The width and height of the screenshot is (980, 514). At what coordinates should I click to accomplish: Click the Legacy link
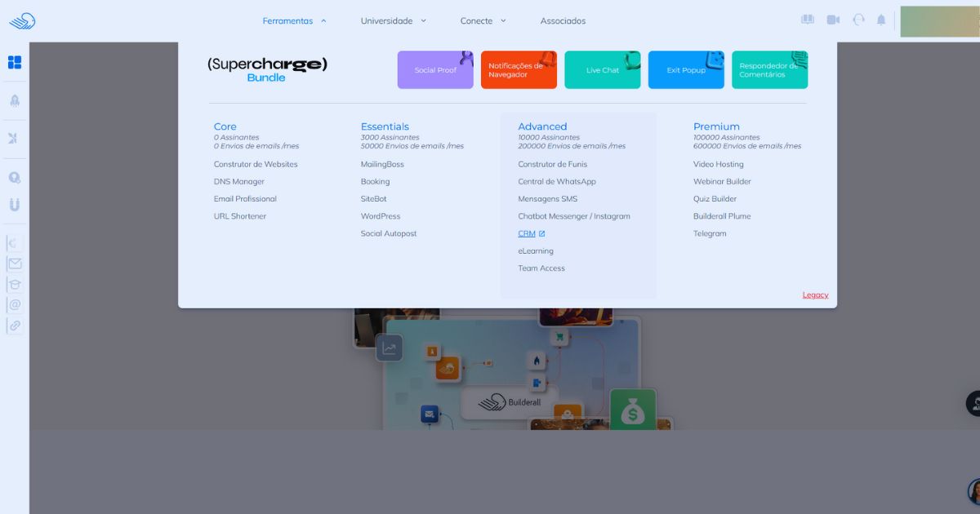point(815,295)
